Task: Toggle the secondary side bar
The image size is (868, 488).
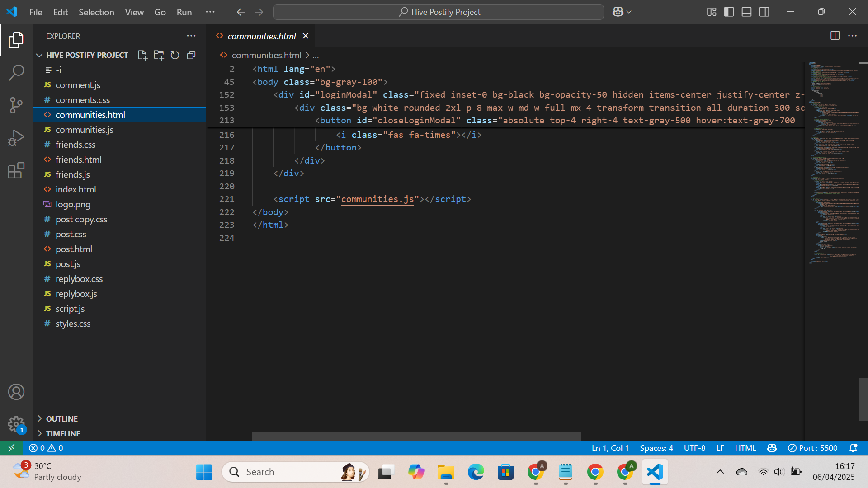Action: click(764, 12)
